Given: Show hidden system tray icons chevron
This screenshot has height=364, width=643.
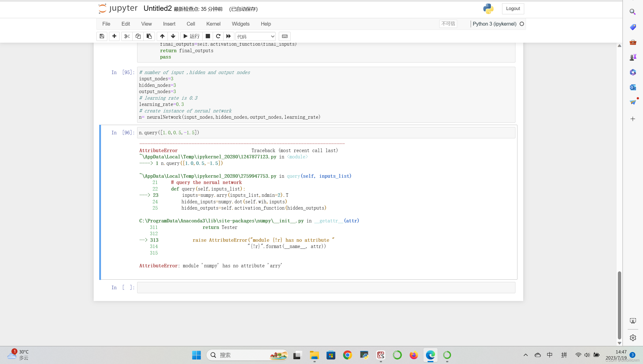Looking at the screenshot, I should pos(525,355).
